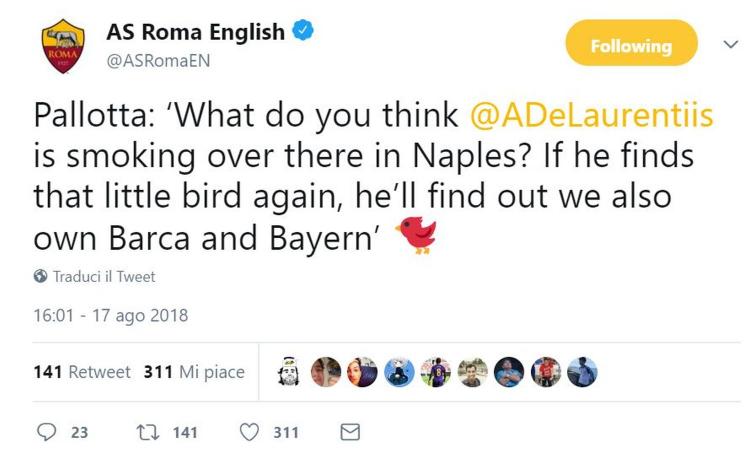The width and height of the screenshot is (750, 450).
Task: Like the tweet with the heart icon
Action: pos(251,433)
